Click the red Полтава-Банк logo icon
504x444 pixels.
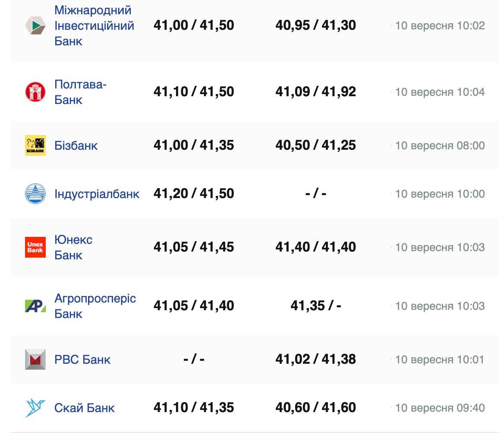tap(35, 92)
